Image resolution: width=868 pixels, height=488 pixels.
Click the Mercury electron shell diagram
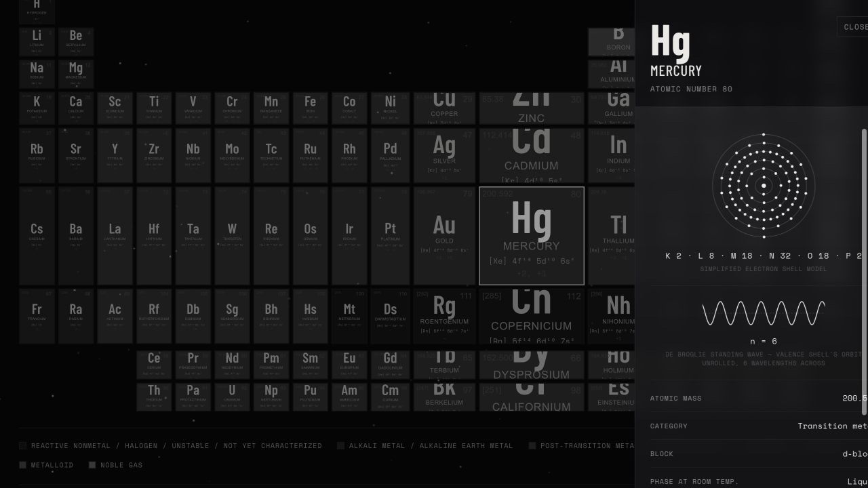pos(764,186)
